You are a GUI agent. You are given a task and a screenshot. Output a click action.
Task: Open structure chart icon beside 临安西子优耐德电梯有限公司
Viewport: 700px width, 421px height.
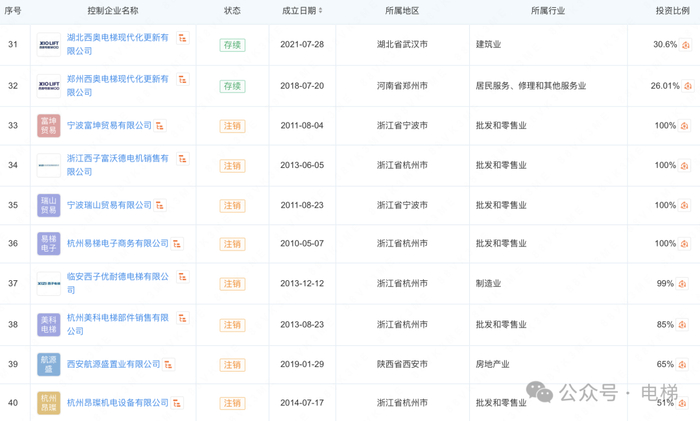tap(183, 277)
